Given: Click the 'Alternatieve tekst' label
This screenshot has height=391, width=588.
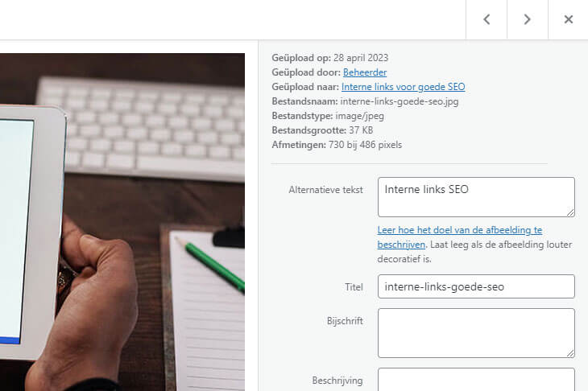Looking at the screenshot, I should pos(325,190).
